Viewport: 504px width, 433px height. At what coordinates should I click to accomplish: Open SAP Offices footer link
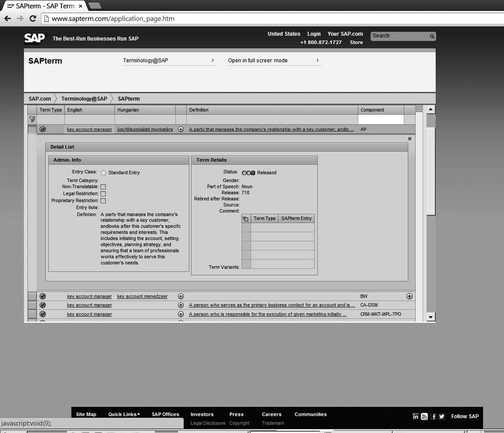[165, 414]
